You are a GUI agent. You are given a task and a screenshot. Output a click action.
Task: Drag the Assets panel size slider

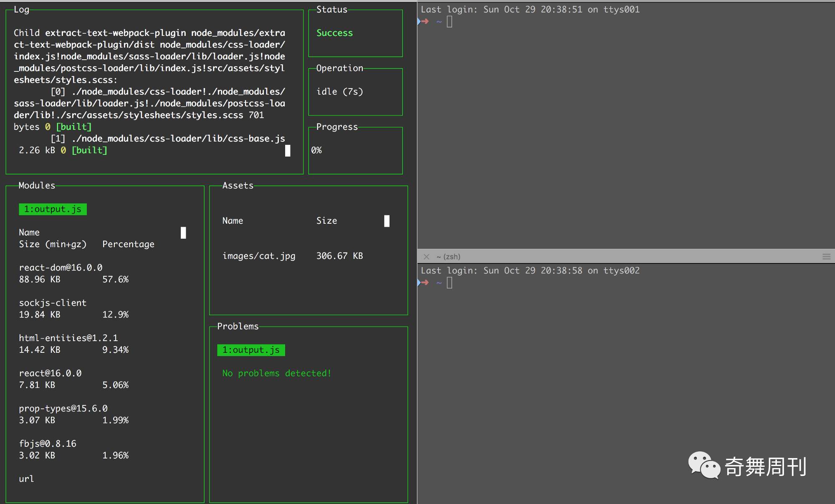[387, 220]
